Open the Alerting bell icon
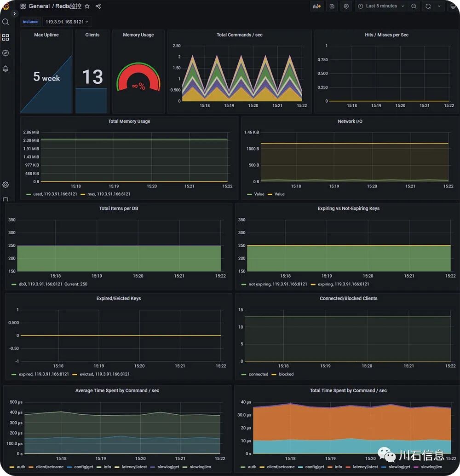 [6, 69]
